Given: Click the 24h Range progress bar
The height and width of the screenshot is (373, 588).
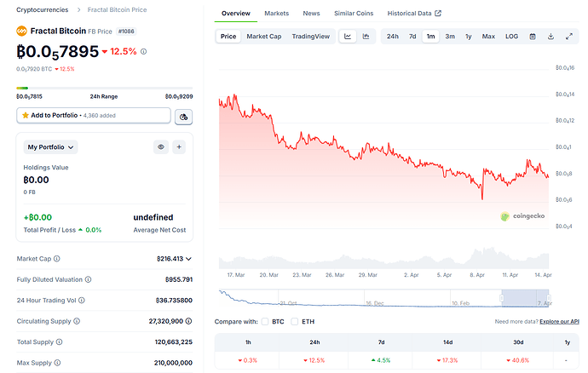Looking at the screenshot, I should 104,88.
